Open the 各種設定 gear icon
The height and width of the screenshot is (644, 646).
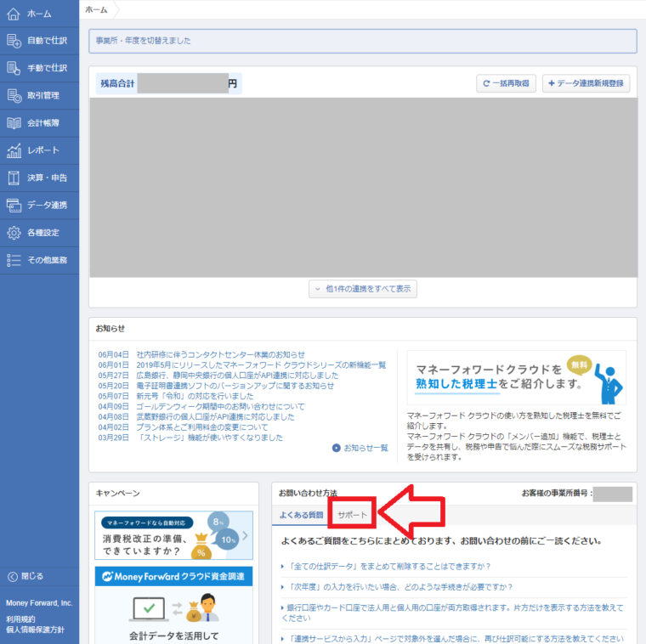pyautogui.click(x=14, y=233)
